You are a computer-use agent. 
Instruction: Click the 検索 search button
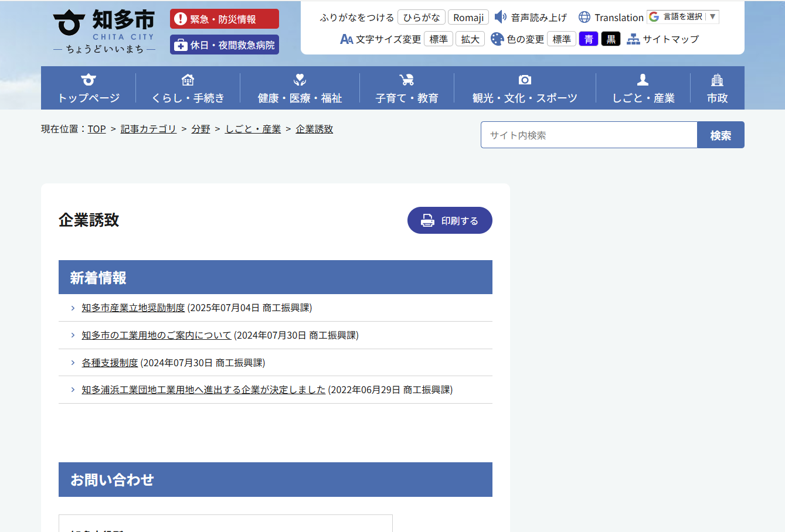pos(721,135)
